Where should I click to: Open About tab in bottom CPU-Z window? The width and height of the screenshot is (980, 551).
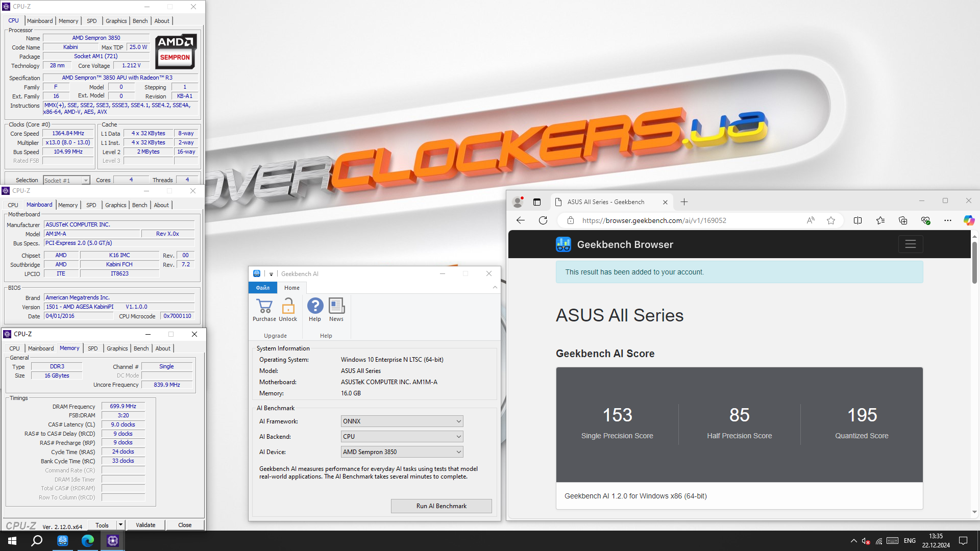click(x=163, y=348)
